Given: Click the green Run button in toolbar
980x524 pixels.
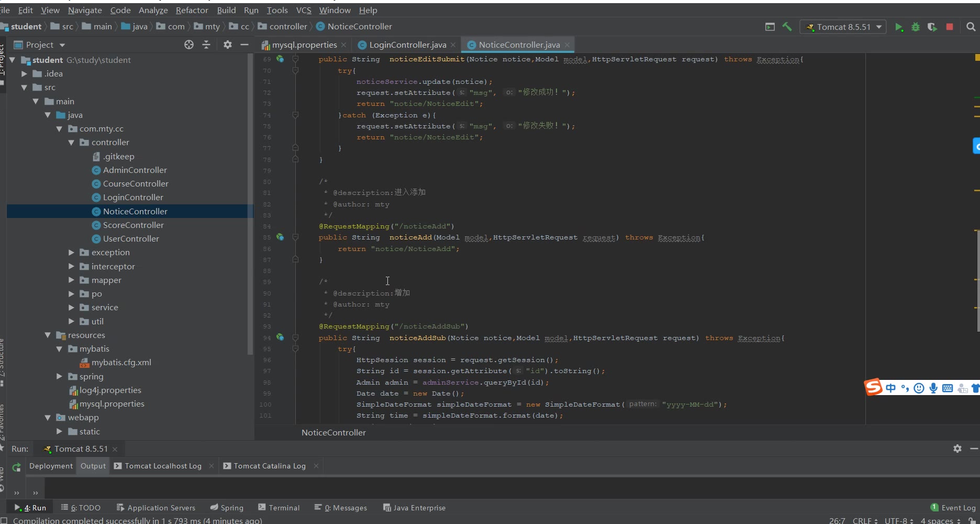Looking at the screenshot, I should coord(899,27).
